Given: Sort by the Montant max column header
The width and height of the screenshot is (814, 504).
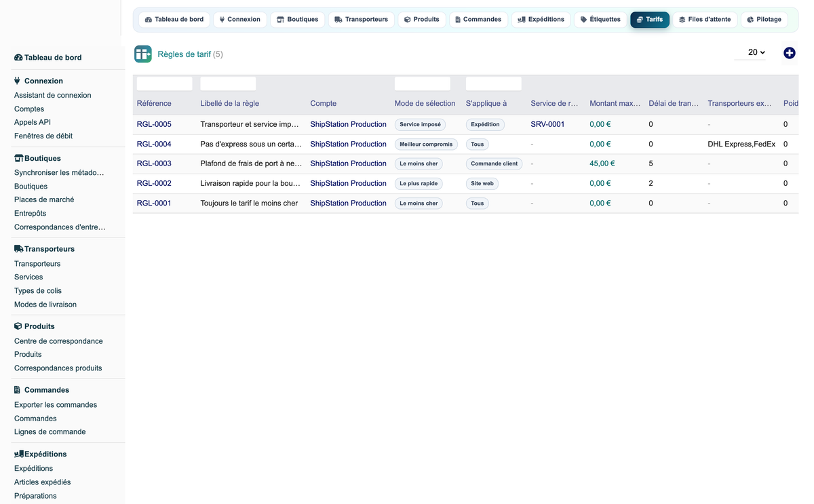Looking at the screenshot, I should pyautogui.click(x=615, y=103).
